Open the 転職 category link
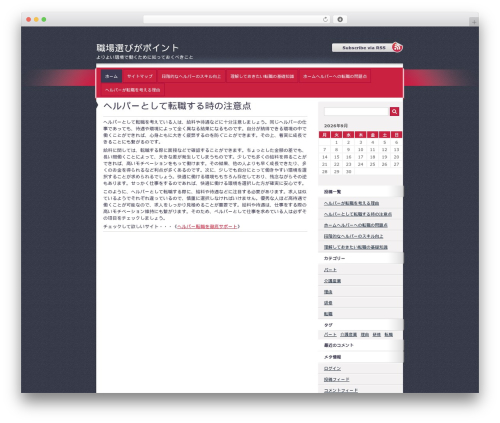This screenshot has height=423, width=500. [328, 314]
